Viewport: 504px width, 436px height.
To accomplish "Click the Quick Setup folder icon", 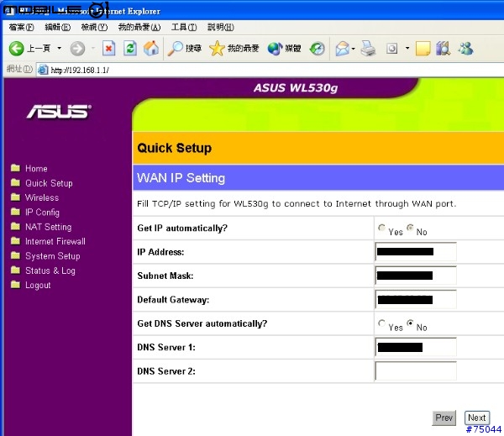I will pos(15,182).
